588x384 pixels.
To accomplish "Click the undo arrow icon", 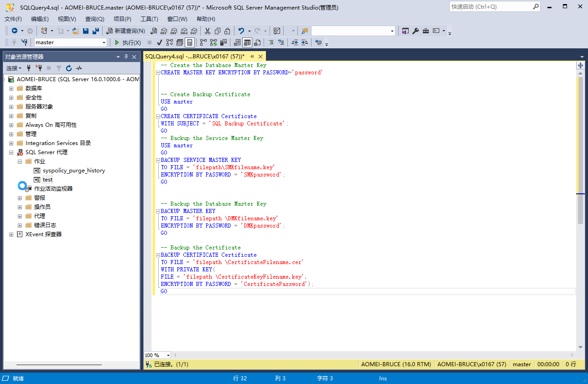I will click(241, 31).
